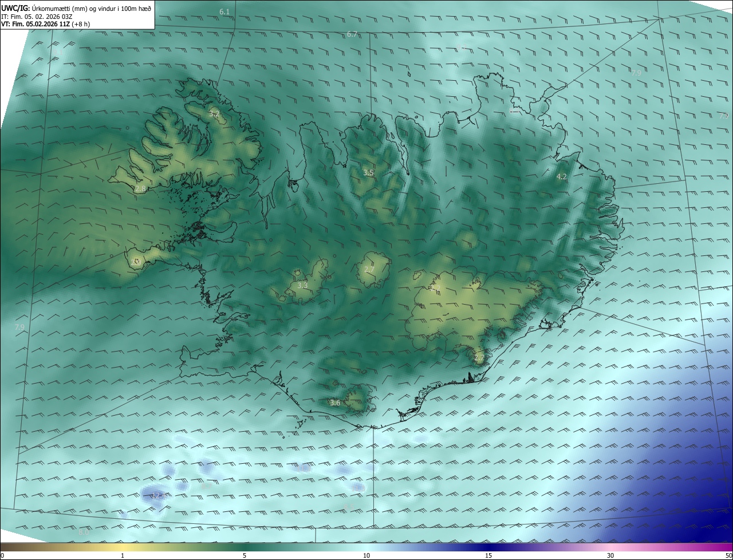Select the IT: Fim. 05. 02. 2026 03Z line
Image resolution: width=733 pixels, height=560 pixels.
(x=37, y=17)
